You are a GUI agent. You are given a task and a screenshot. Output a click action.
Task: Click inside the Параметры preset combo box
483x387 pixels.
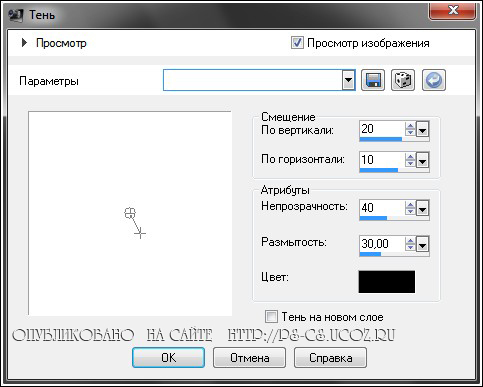point(253,80)
